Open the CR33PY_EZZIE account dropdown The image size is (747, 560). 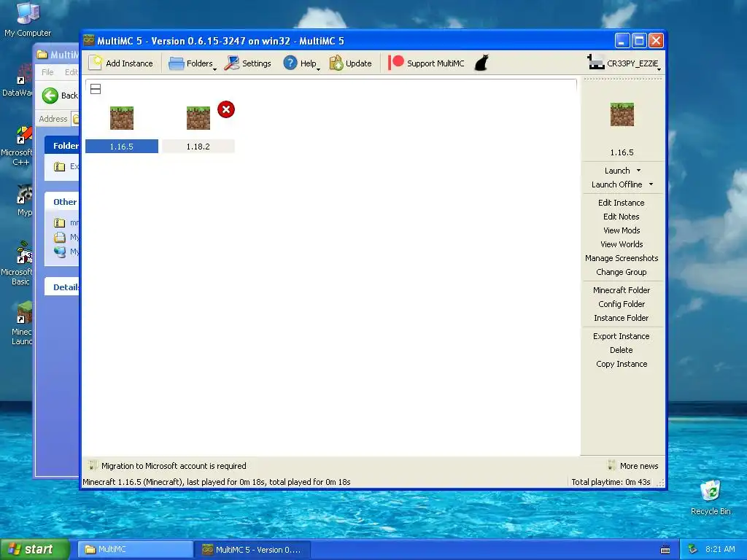(x=624, y=63)
